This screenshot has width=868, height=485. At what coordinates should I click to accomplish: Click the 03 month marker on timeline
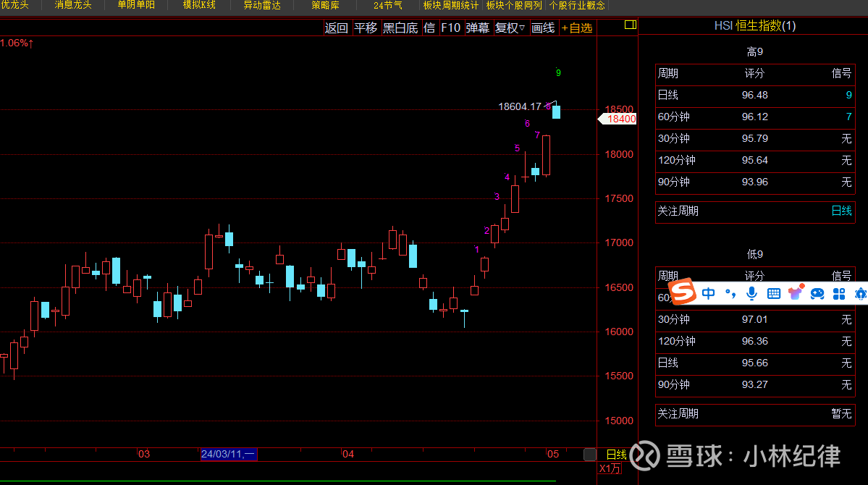pos(144,455)
